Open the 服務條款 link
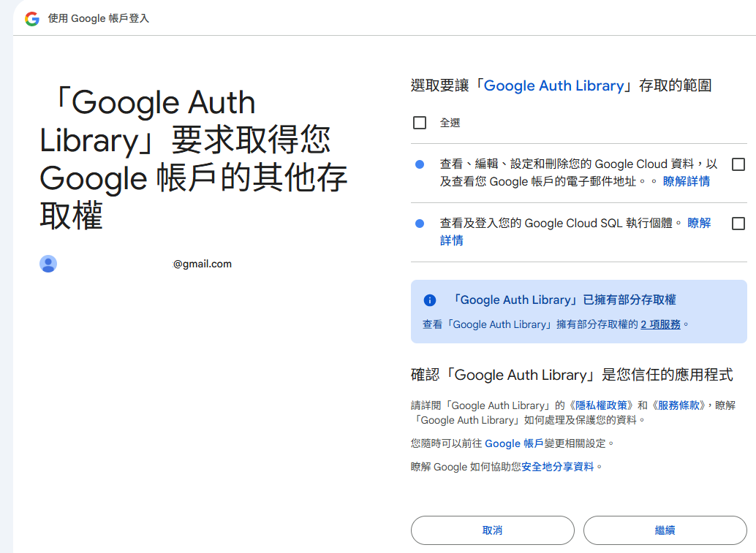The height and width of the screenshot is (553, 756). (678, 405)
